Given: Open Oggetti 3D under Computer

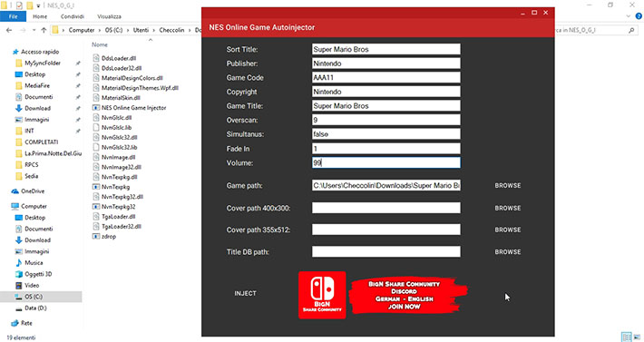Looking at the screenshot, I should point(38,274).
